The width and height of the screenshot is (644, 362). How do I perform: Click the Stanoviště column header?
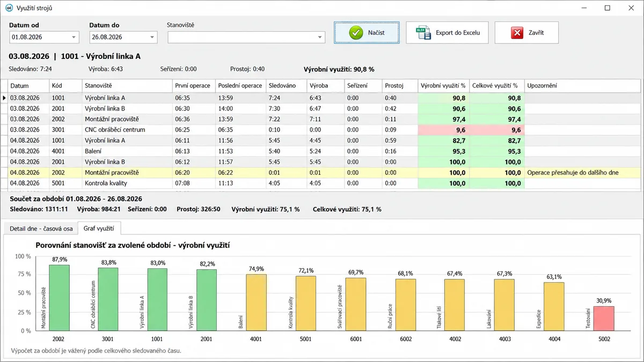pyautogui.click(x=127, y=86)
